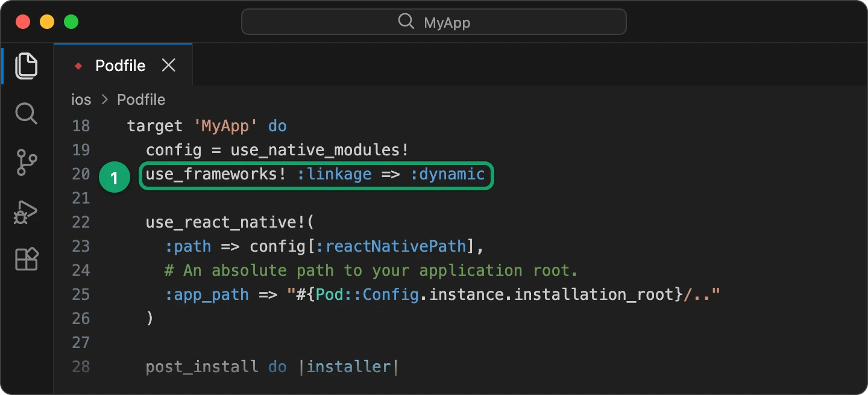Click ':app_path' on line 25
This screenshot has height=395, width=868.
(207, 294)
